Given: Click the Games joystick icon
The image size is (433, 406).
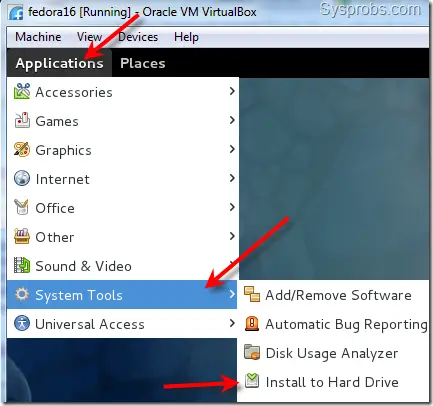Looking at the screenshot, I should (22, 120).
